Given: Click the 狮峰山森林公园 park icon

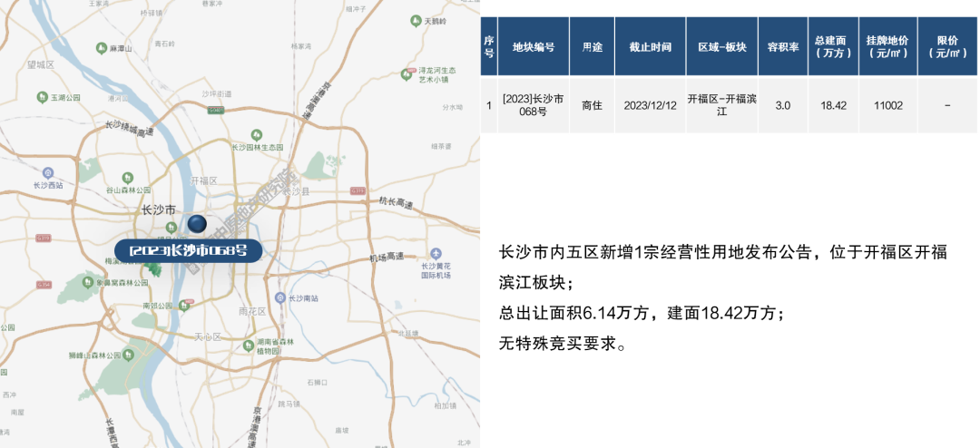Looking at the screenshot, I should point(128,355).
